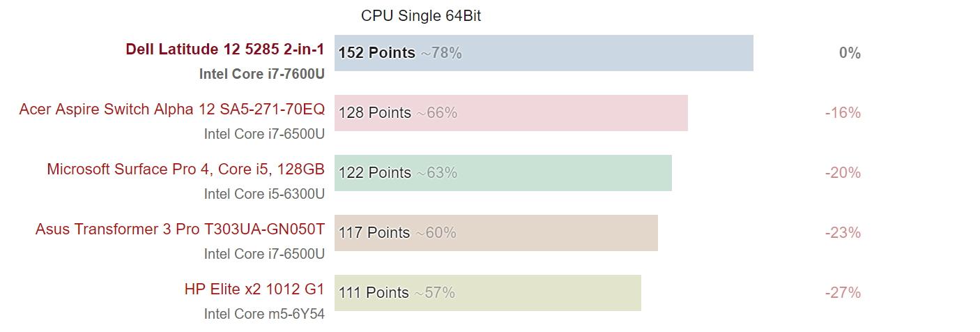The height and width of the screenshot is (332, 980).
Task: Click Intel Core i7-6500U under Asus Transformer
Action: coord(264,254)
